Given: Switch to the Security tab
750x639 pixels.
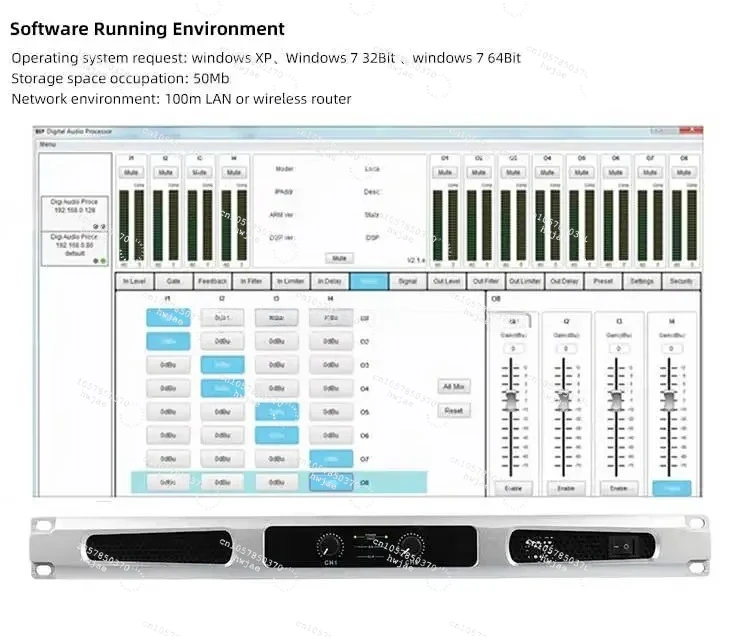Looking at the screenshot, I should pyautogui.click(x=681, y=281).
